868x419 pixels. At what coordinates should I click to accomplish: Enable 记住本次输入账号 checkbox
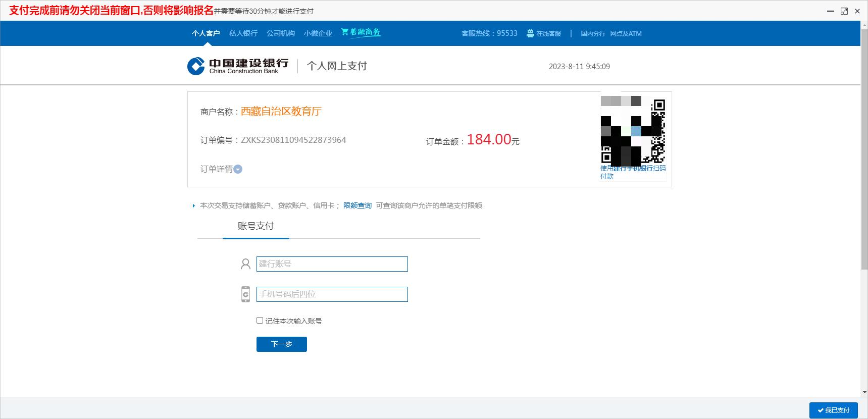coord(260,321)
